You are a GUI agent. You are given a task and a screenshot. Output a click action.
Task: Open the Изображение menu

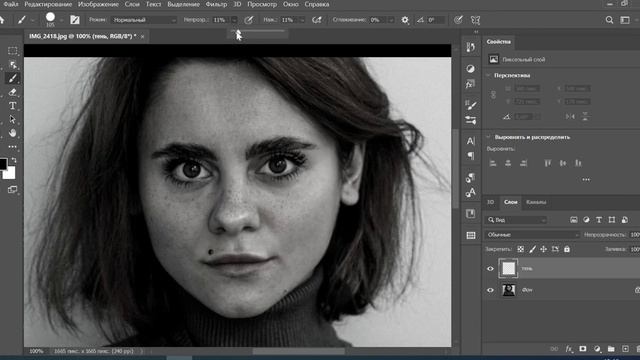(x=98, y=4)
